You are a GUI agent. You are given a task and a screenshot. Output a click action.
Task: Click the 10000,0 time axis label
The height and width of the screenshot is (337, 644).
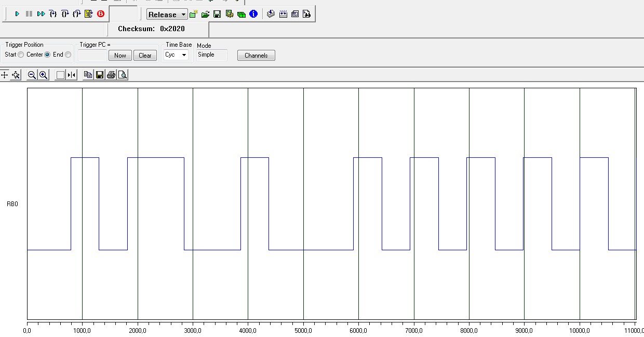click(580, 330)
